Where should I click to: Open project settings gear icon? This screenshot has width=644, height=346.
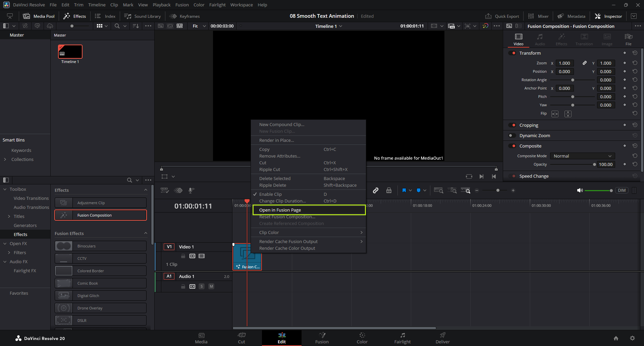click(x=632, y=338)
